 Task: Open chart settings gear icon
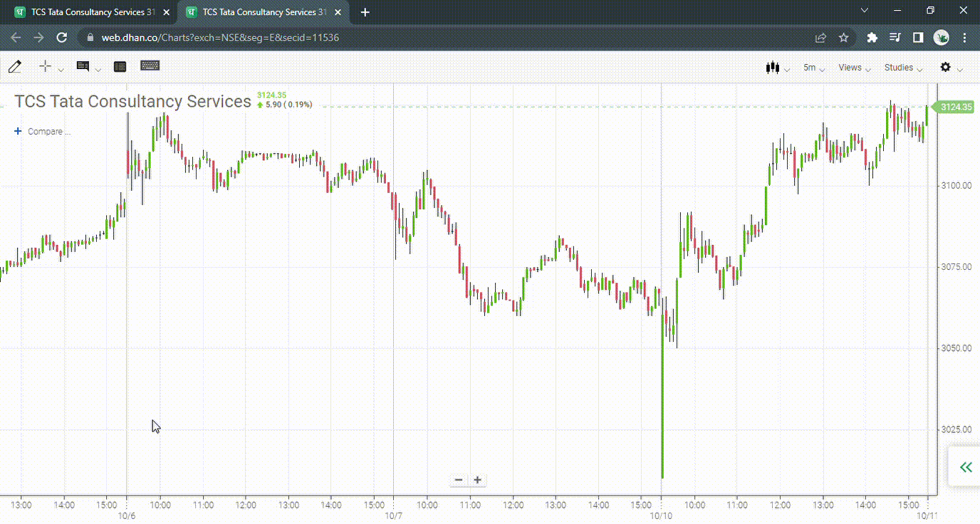pyautogui.click(x=945, y=67)
